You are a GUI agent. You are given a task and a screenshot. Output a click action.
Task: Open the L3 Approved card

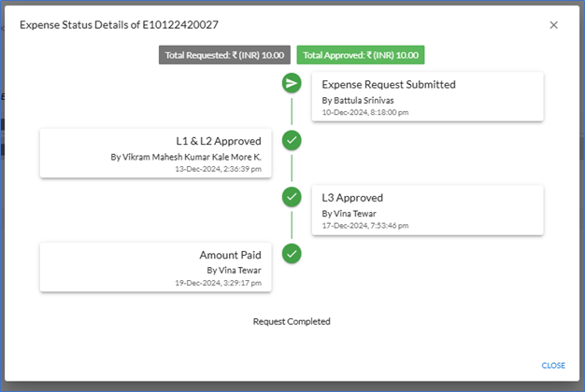[428, 210]
